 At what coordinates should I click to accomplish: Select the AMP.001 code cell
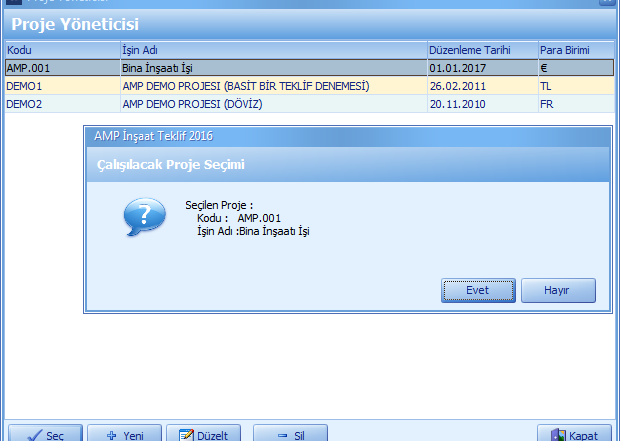(60, 68)
